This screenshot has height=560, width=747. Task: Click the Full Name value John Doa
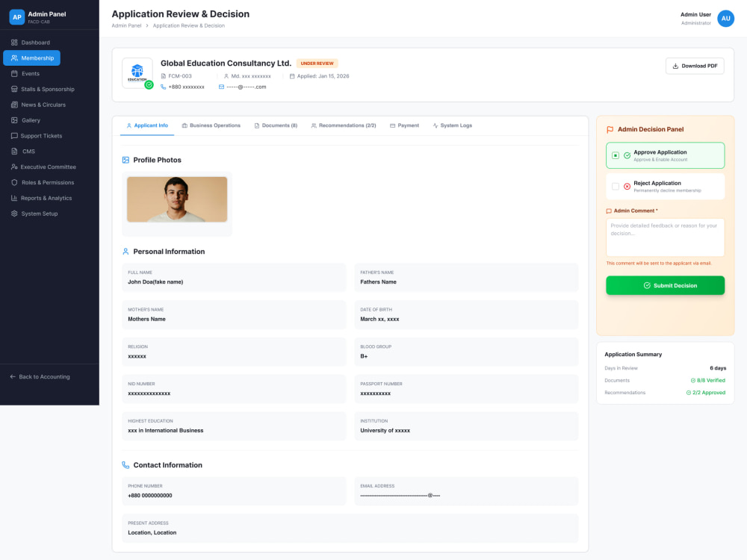[x=155, y=282]
